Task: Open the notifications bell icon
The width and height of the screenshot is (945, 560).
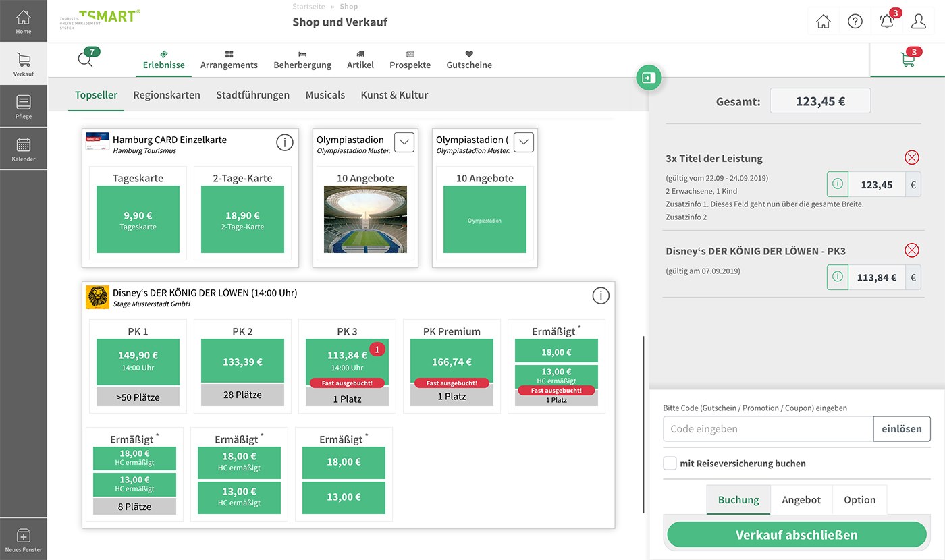Action: point(887,22)
